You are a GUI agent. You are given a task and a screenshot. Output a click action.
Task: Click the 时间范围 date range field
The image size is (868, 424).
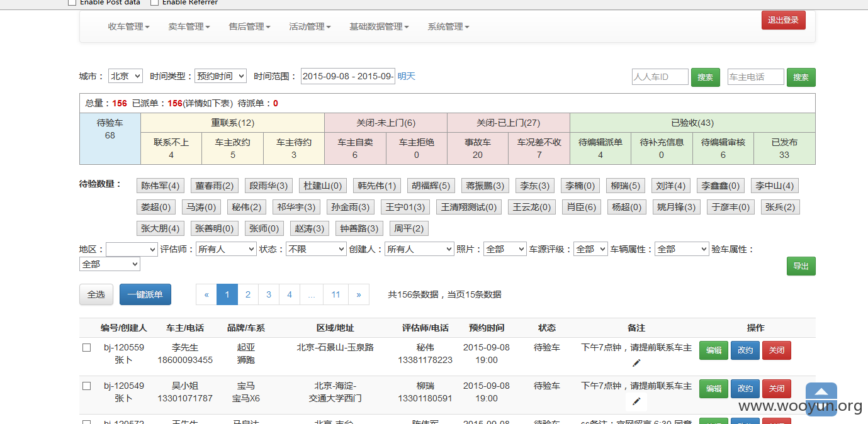point(348,76)
